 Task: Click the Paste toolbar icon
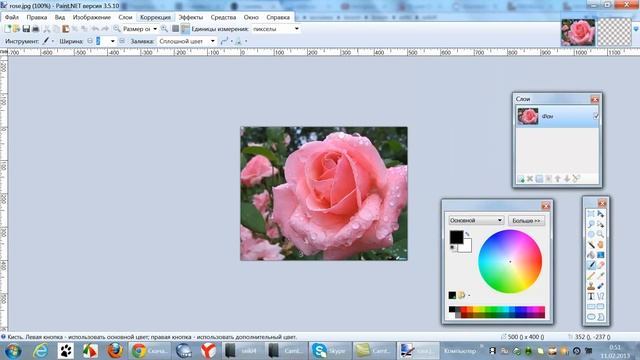[65, 29]
